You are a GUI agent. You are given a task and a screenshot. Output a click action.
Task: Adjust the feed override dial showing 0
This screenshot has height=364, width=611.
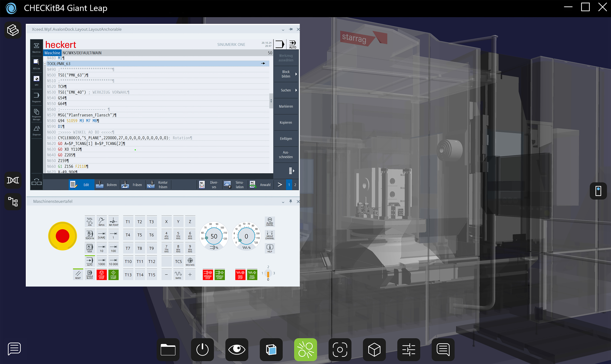246,236
